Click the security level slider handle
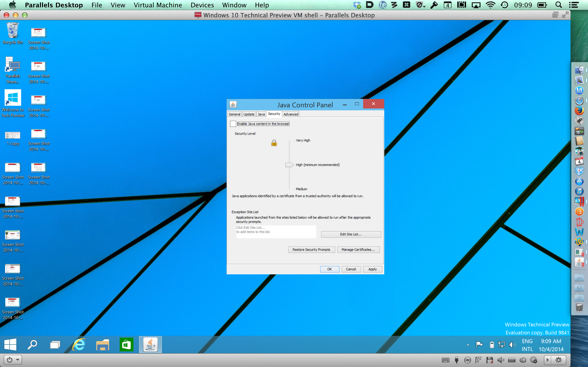This screenshot has width=588, height=367. [289, 165]
